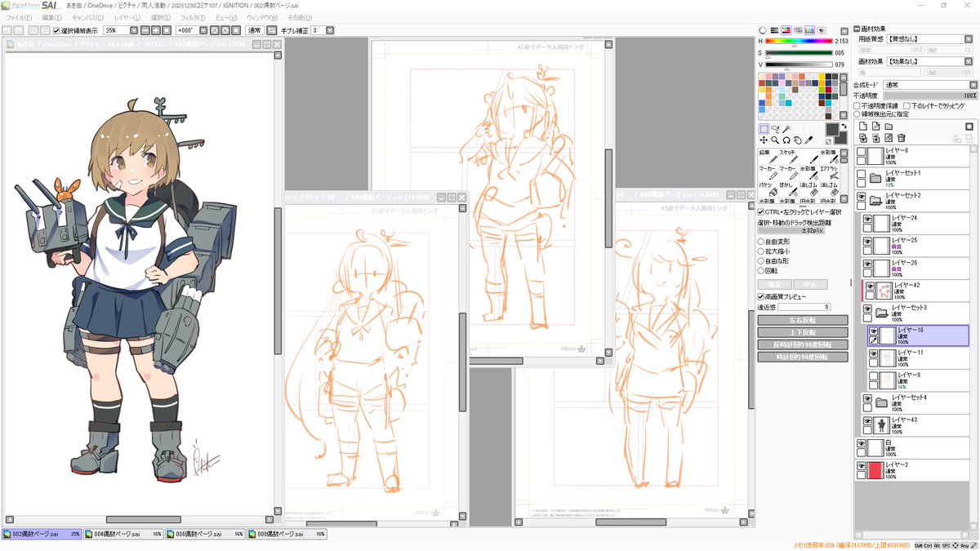Select the magic wand tool
The height and width of the screenshot is (551, 980).
[x=786, y=129]
